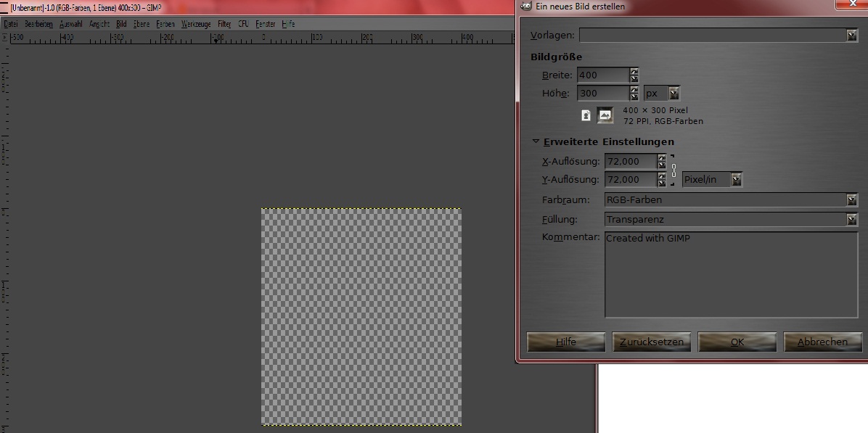Click GIMP icon in dialog title bar
Image resolution: width=868 pixels, height=433 pixels.
tap(526, 7)
